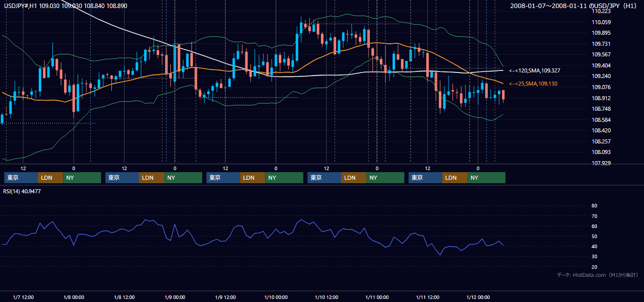Screen dimensions: 644x302
Task: Click price axis label 109.076
Action: tap(602, 87)
